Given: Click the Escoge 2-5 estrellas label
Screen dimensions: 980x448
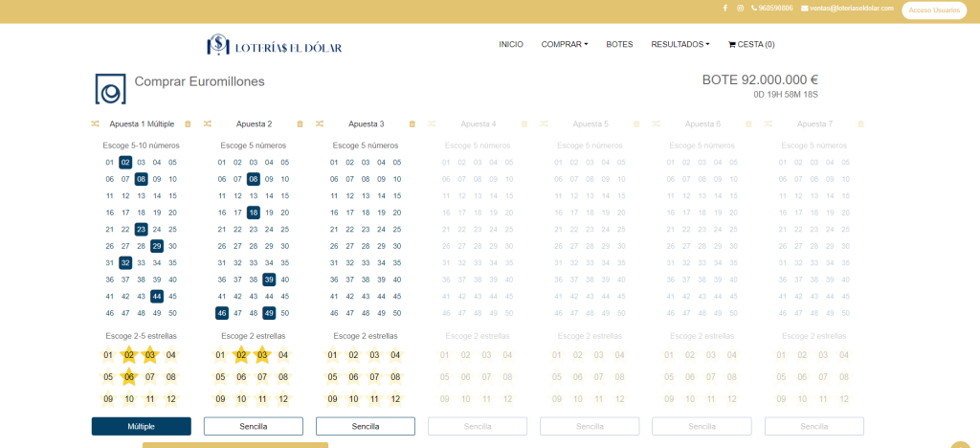Looking at the screenshot, I should tap(142, 336).
